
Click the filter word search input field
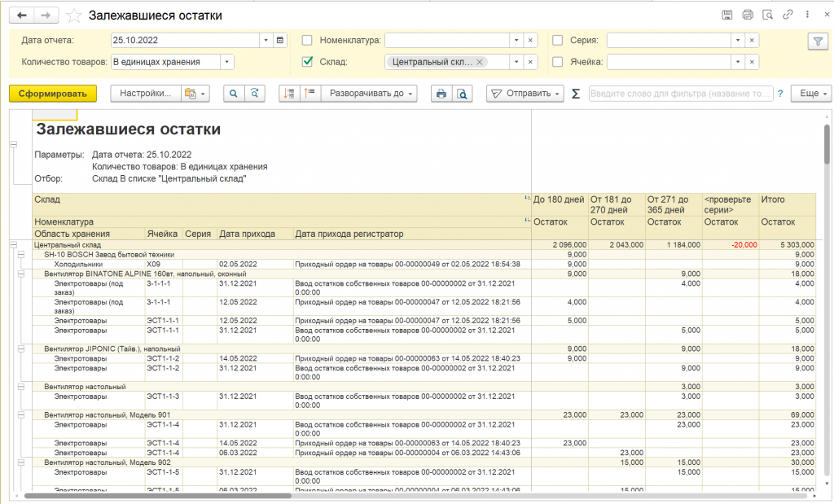coord(680,94)
